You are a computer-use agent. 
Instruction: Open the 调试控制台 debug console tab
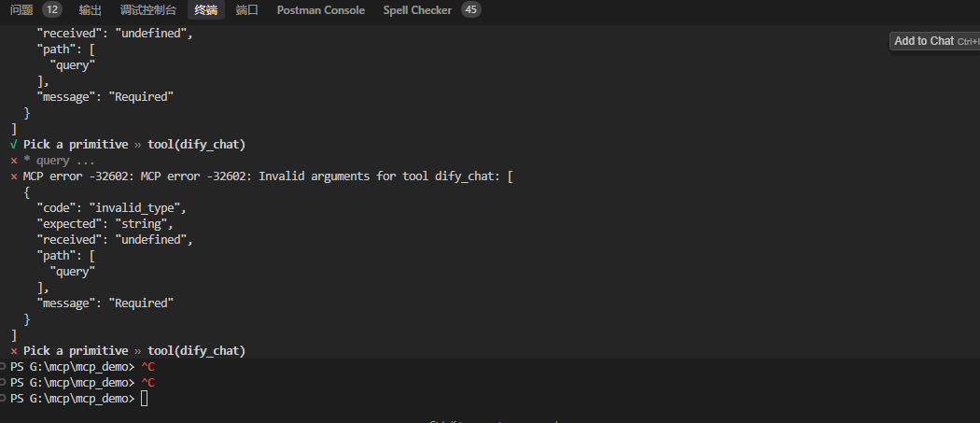tap(147, 10)
